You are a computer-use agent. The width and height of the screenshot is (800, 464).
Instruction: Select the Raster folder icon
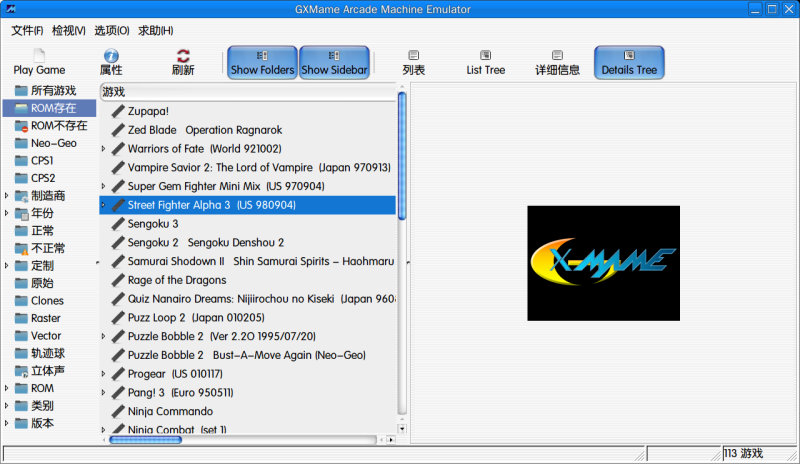21,318
